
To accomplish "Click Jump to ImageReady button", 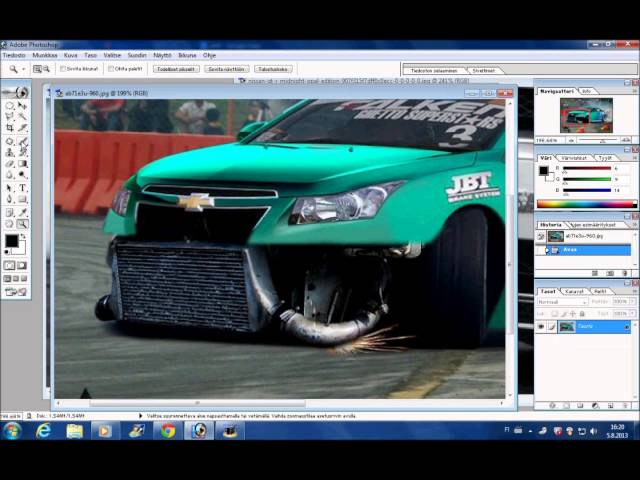I will coord(16,292).
